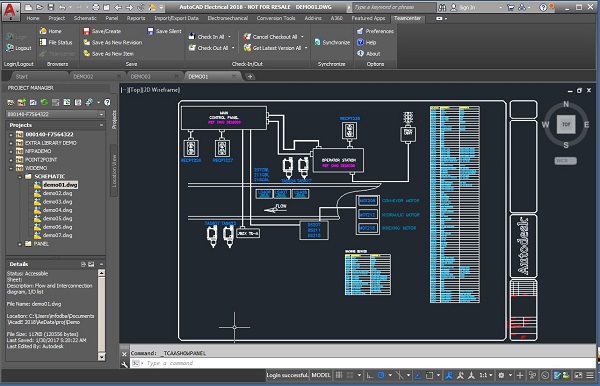Toggle snap mode in status bar

pos(350,375)
